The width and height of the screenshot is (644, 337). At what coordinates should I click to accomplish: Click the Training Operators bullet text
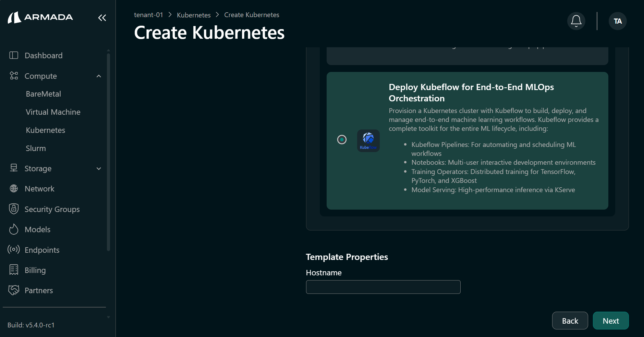[x=494, y=176]
